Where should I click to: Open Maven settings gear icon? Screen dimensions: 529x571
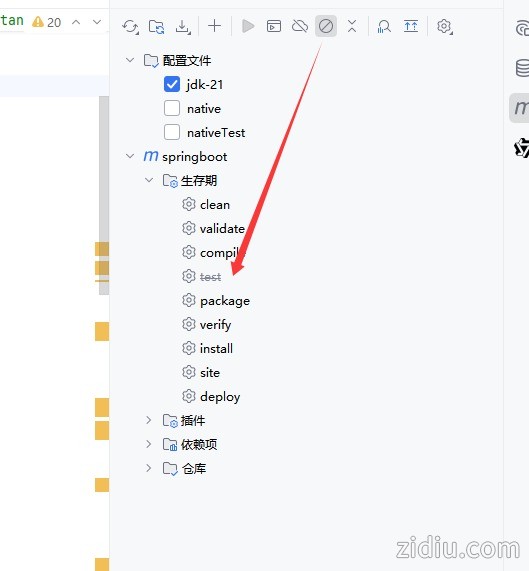(x=445, y=27)
